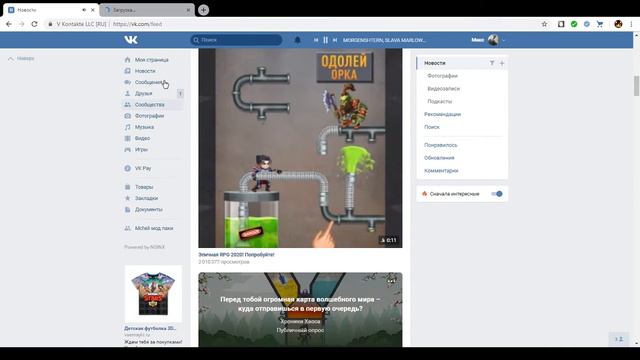Select Фотографии filter in right panel
640x360 pixels.
(442, 76)
